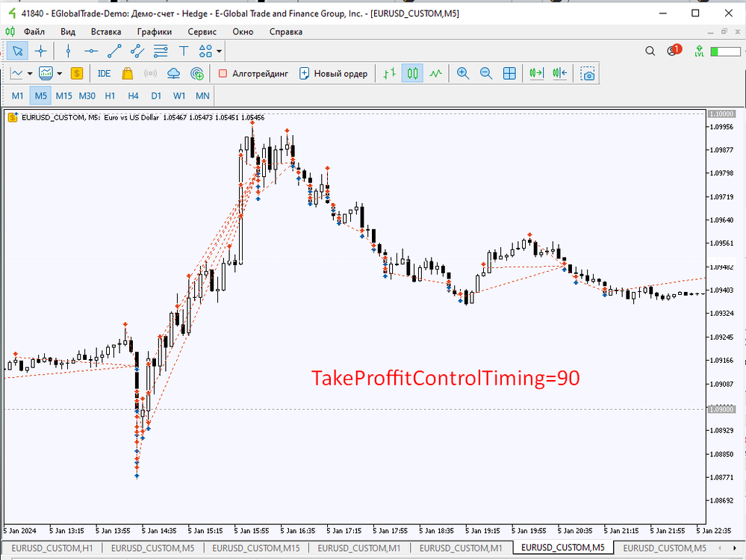
Task: Open the graphical objects shapes tool
Action: pyautogui.click(x=205, y=51)
